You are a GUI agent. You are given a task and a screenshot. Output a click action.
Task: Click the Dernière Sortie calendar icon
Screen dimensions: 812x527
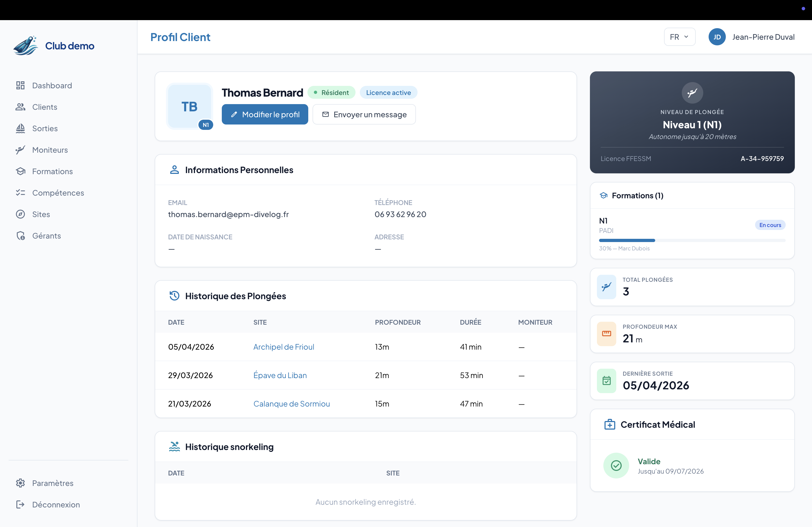coord(606,380)
